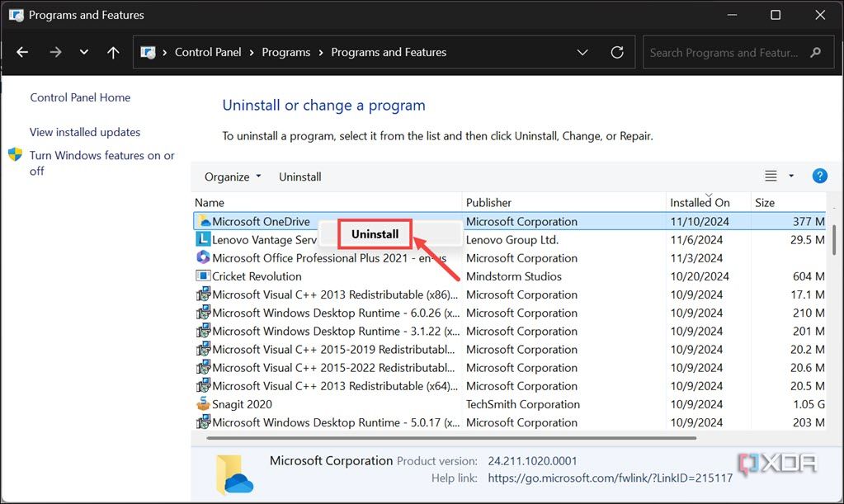Click the Windows features shield icon
844x504 pixels.
(x=15, y=155)
